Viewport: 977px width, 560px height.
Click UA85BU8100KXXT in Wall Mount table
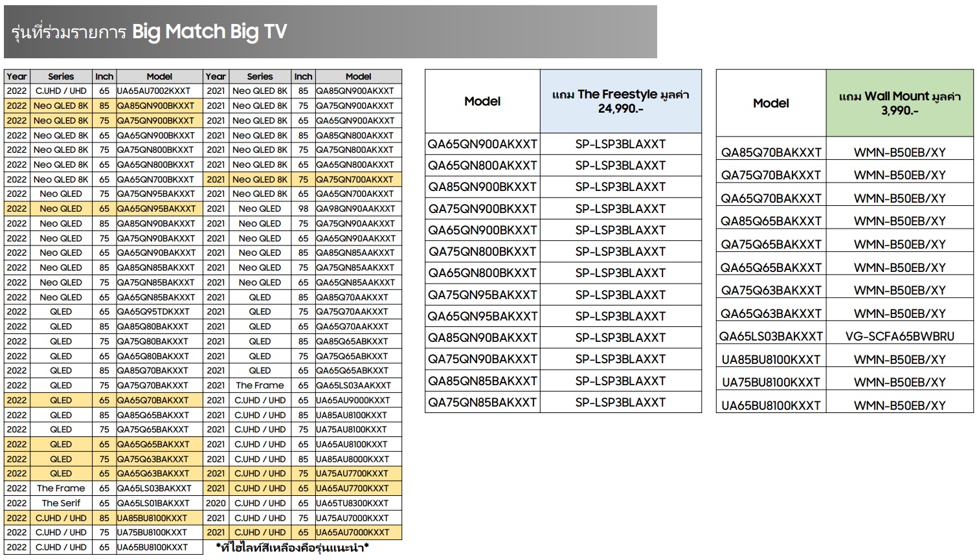click(771, 359)
